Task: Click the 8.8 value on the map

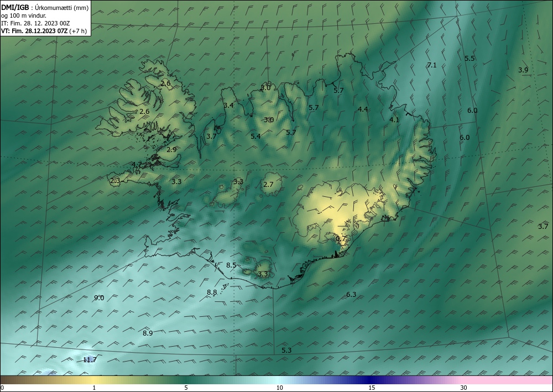Action: (x=212, y=292)
